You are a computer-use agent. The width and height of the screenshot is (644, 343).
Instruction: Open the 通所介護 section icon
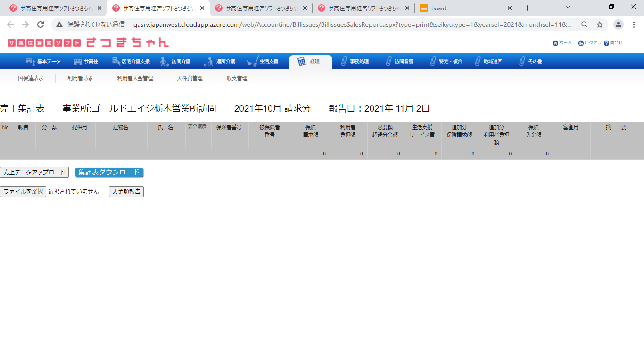(208, 62)
